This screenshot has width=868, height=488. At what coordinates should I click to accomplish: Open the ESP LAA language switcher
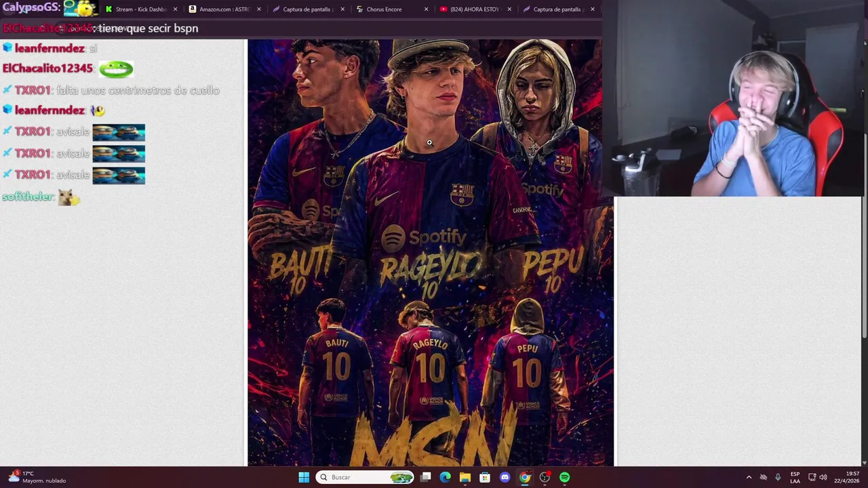795,477
